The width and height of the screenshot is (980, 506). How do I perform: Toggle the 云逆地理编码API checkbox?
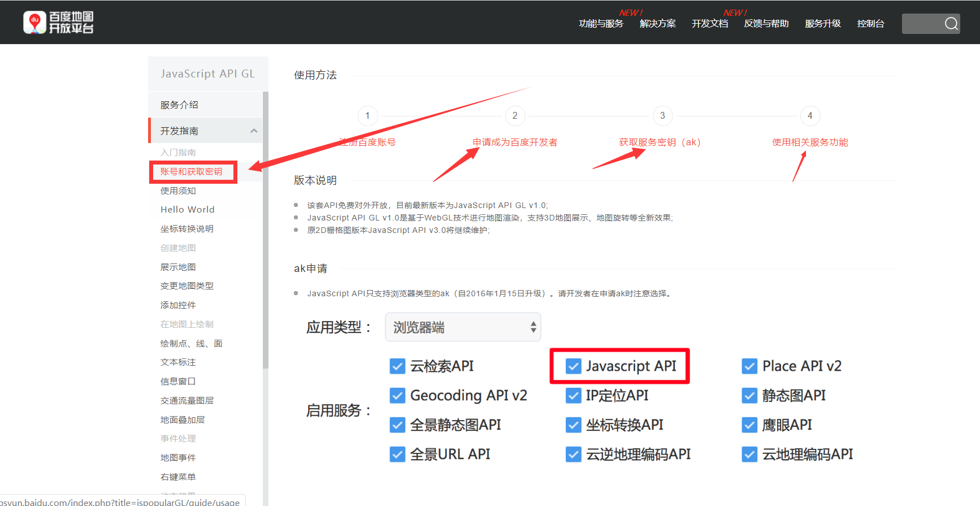(574, 455)
